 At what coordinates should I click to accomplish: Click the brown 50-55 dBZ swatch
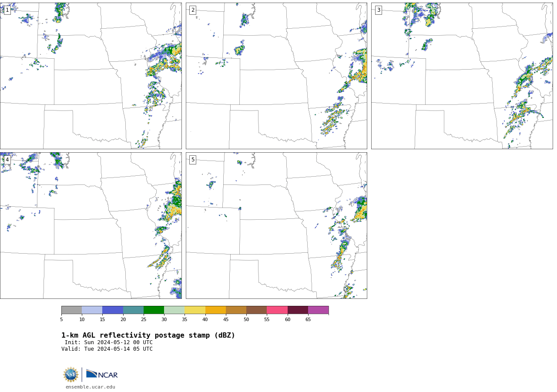pyautogui.click(x=256, y=310)
